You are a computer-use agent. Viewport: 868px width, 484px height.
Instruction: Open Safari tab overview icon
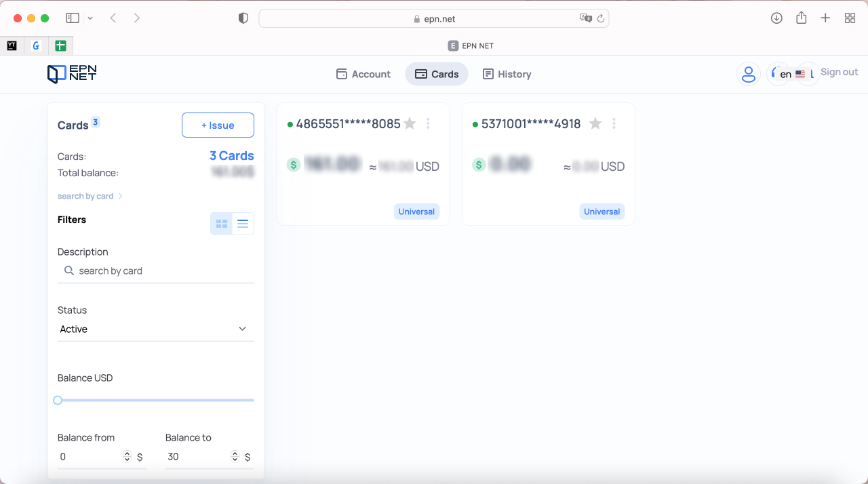click(x=850, y=18)
